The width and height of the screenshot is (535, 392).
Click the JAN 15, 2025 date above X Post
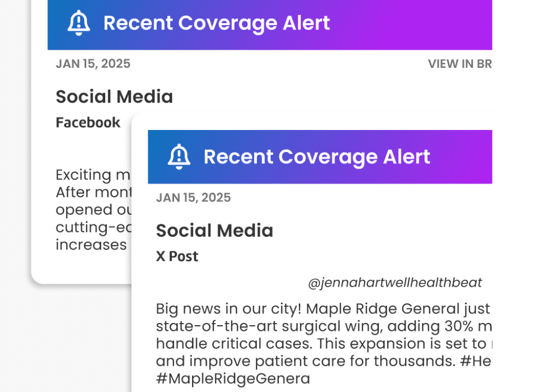pyautogui.click(x=193, y=198)
